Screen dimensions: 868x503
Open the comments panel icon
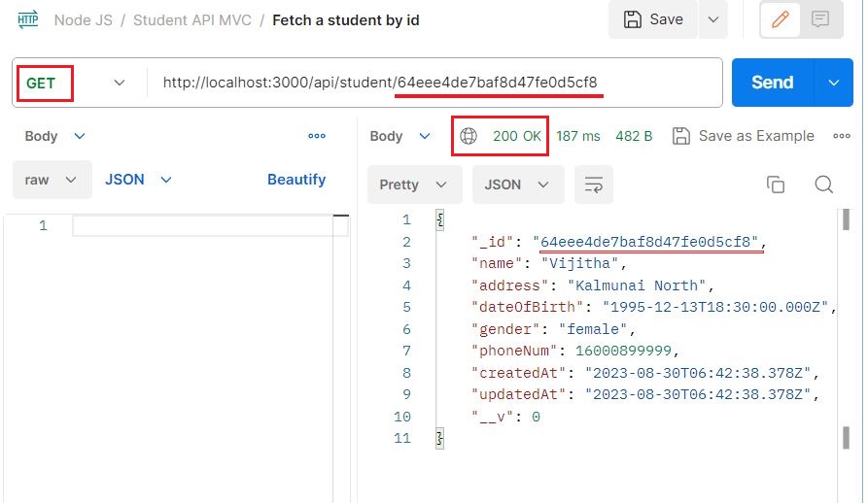click(x=820, y=19)
